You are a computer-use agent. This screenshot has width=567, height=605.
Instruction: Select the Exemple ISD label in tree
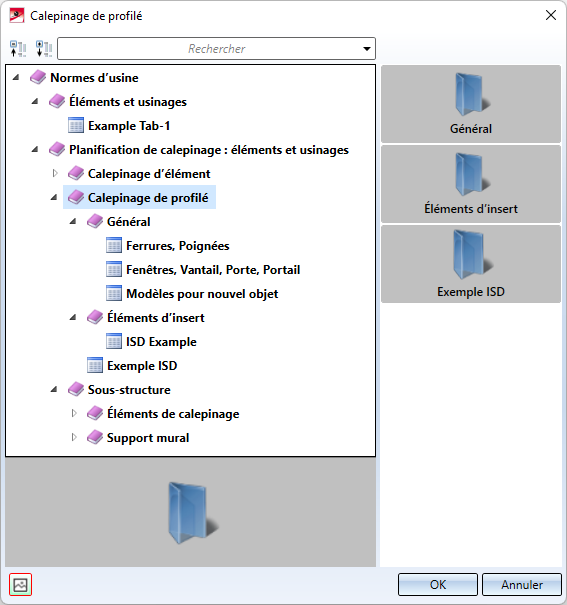click(142, 366)
